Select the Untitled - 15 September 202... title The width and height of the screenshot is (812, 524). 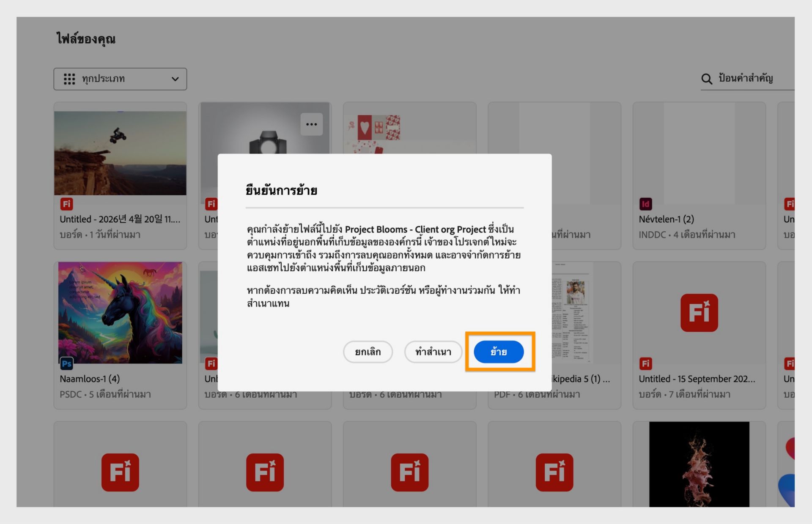697,379
